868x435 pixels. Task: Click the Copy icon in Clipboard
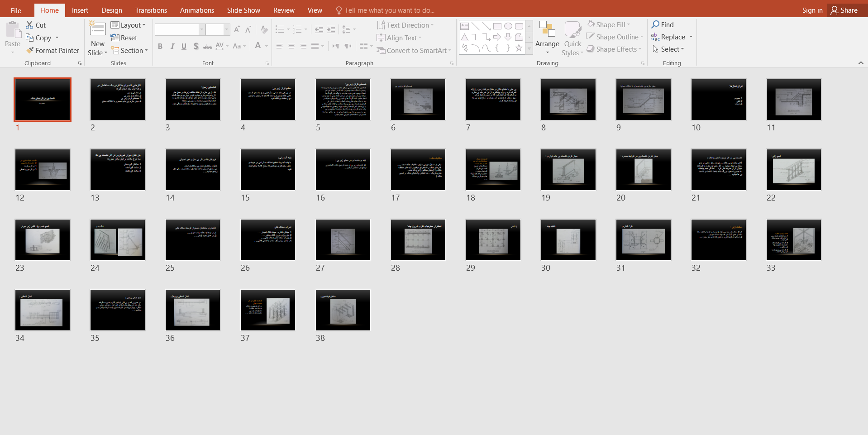[x=30, y=38]
